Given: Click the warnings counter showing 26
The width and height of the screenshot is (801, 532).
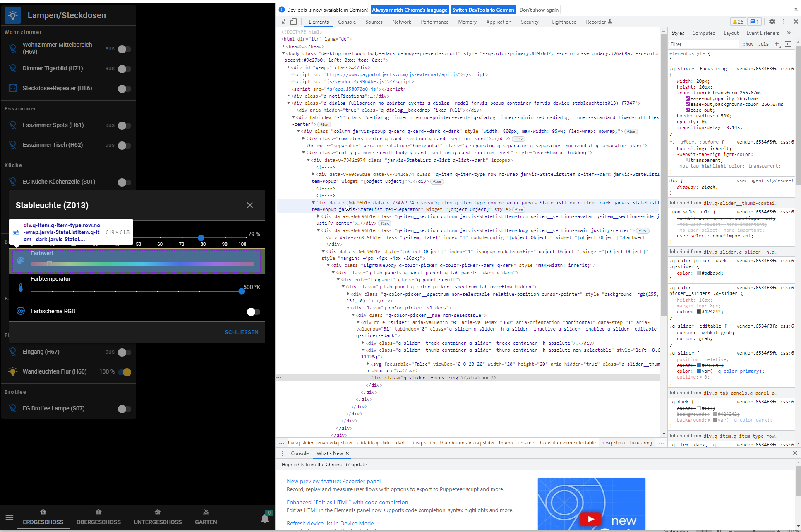Looking at the screenshot, I should tap(739, 22).
